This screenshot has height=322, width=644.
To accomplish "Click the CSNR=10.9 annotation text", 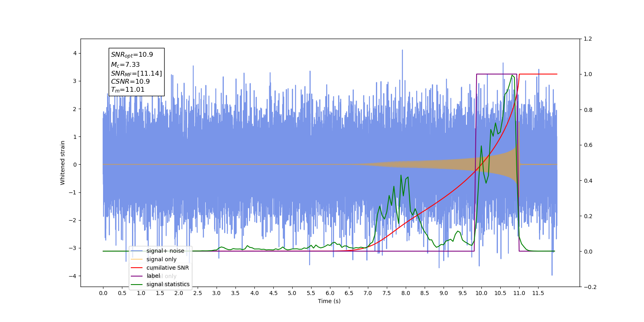I will (130, 81).
